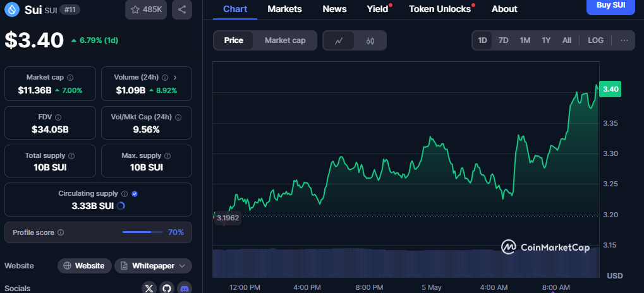Select the 1Y time range
The image size is (644, 293).
point(546,40)
